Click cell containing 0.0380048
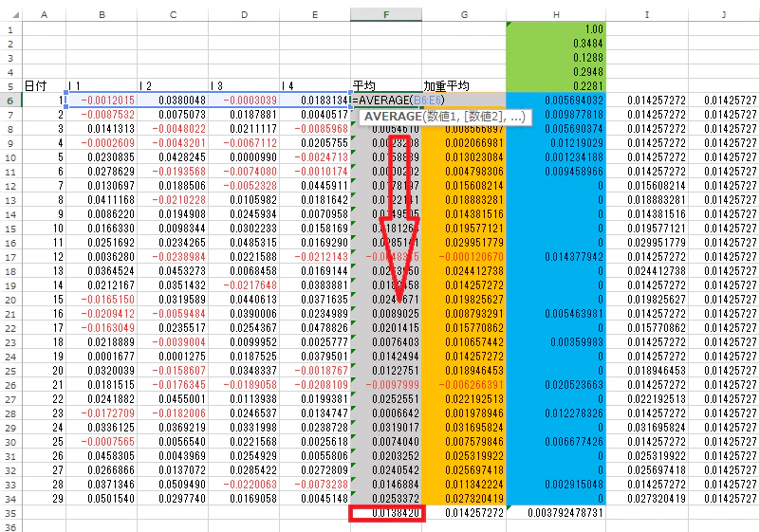Viewport: 760px width, 532px height. 173,101
